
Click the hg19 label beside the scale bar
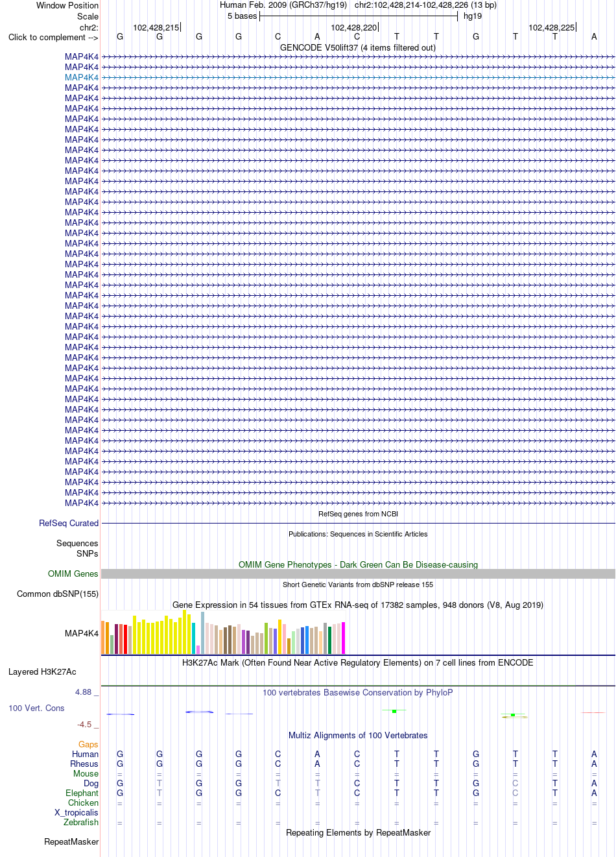pos(473,16)
